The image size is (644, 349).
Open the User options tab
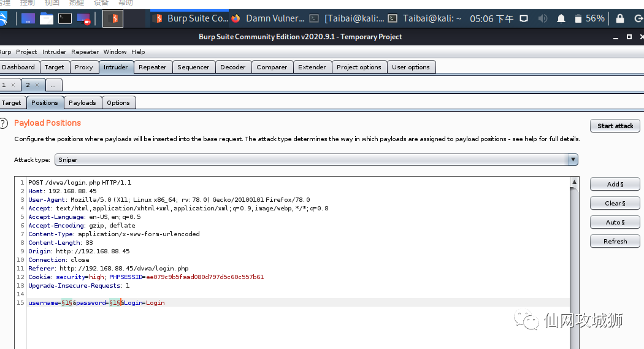click(x=411, y=67)
